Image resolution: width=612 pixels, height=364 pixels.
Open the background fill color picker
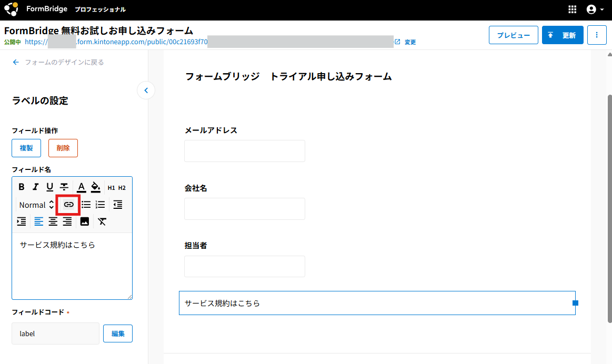pos(96,187)
